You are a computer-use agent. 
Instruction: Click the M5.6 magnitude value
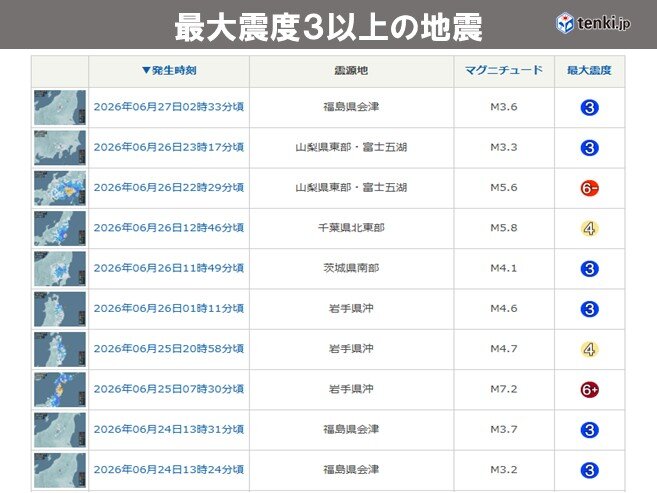point(504,188)
